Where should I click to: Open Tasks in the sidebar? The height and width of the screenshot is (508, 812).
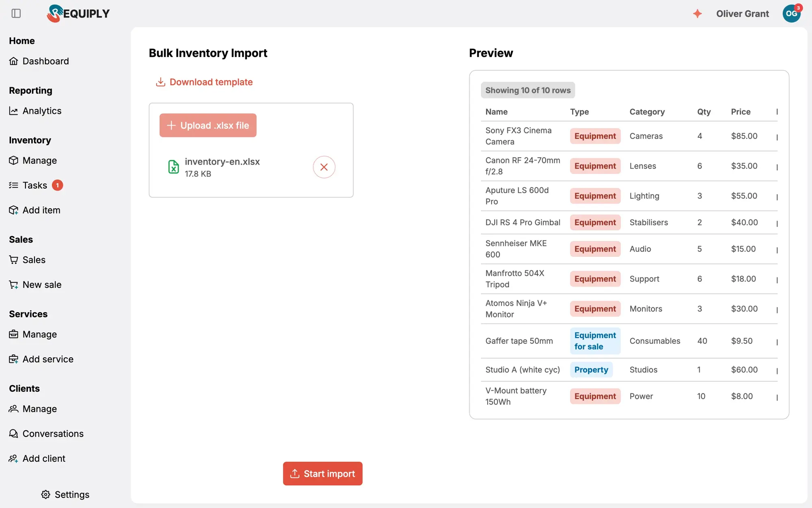pos(28,185)
